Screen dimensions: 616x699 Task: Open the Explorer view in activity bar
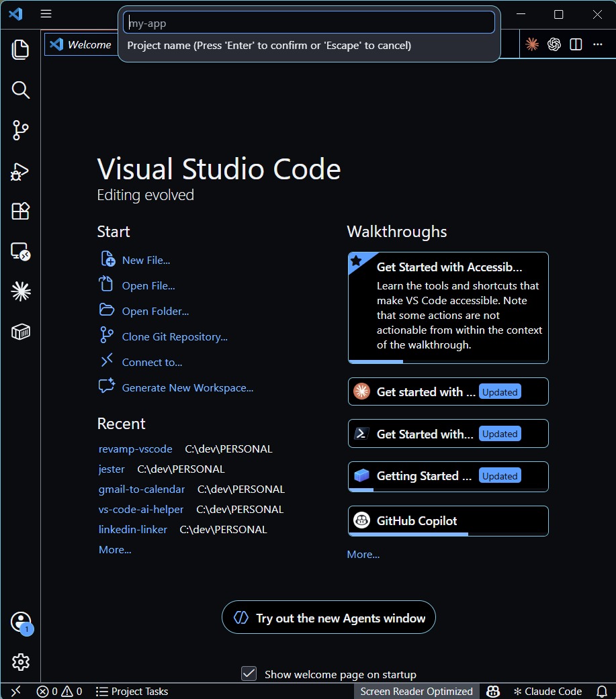coord(21,50)
